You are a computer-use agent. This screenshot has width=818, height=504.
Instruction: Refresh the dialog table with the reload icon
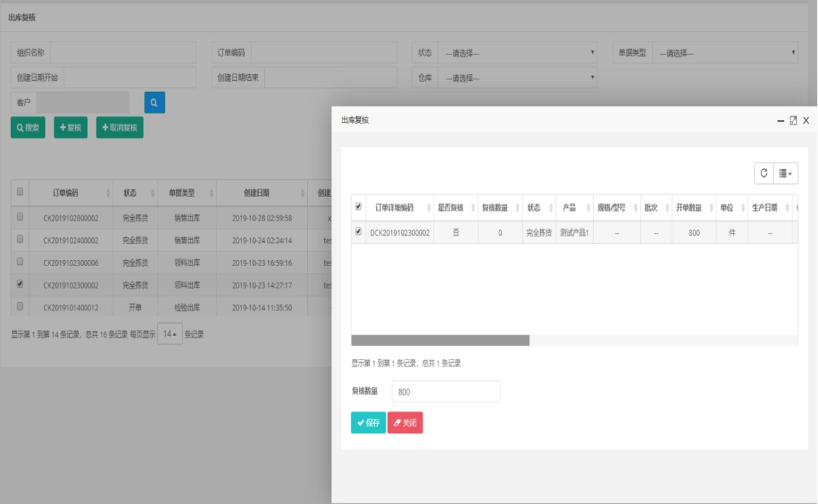click(764, 174)
